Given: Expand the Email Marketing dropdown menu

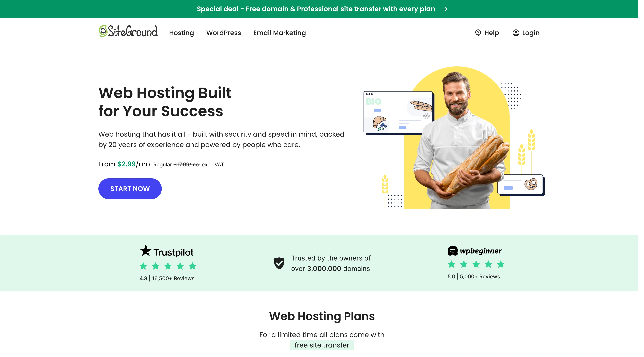Looking at the screenshot, I should pos(280,33).
